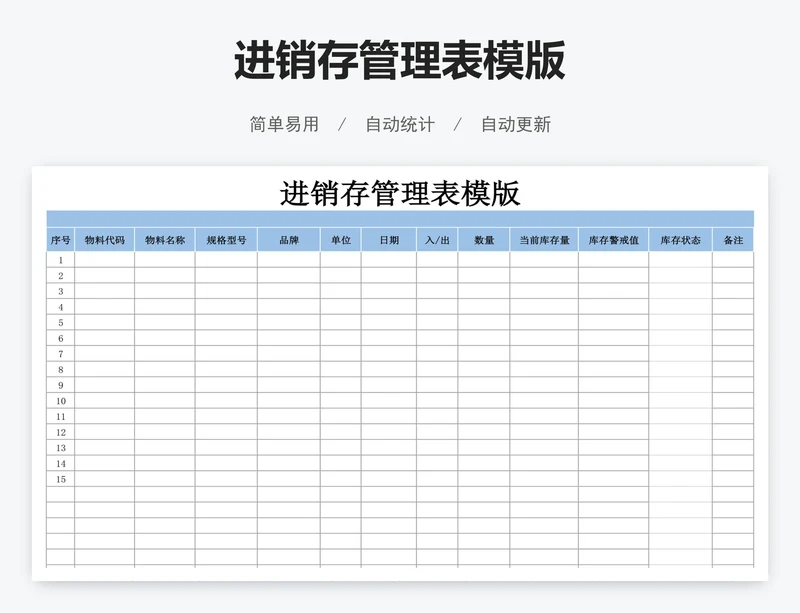Screen dimensions: 800x613
Task: Click the empty 物料代码 cell in row 14
Action: tap(105, 463)
